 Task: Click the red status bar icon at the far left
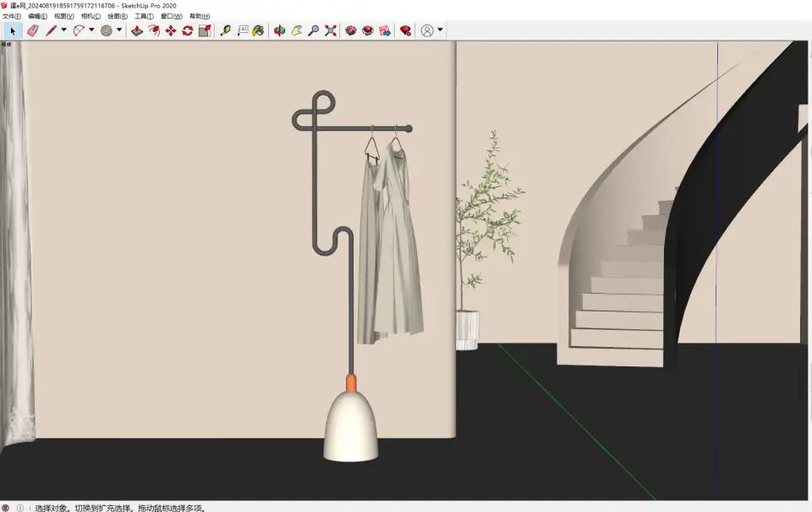coord(6,508)
